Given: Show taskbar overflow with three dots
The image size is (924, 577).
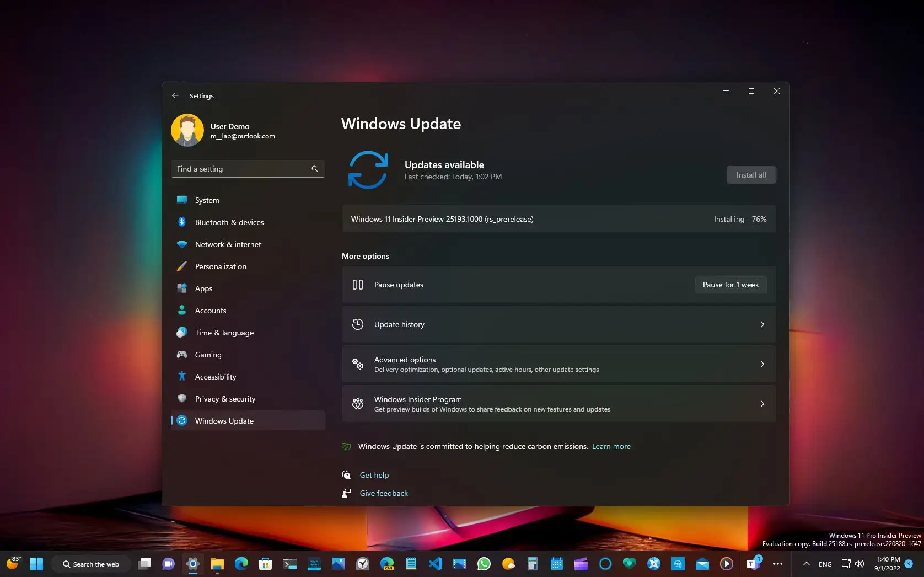Looking at the screenshot, I should pos(777,564).
